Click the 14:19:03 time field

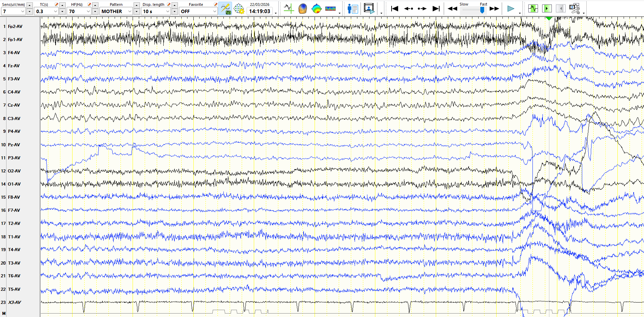tap(260, 11)
